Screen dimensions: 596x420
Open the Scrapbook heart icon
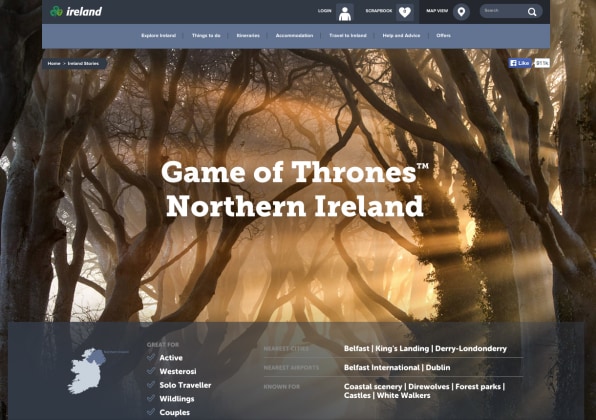[405, 12]
